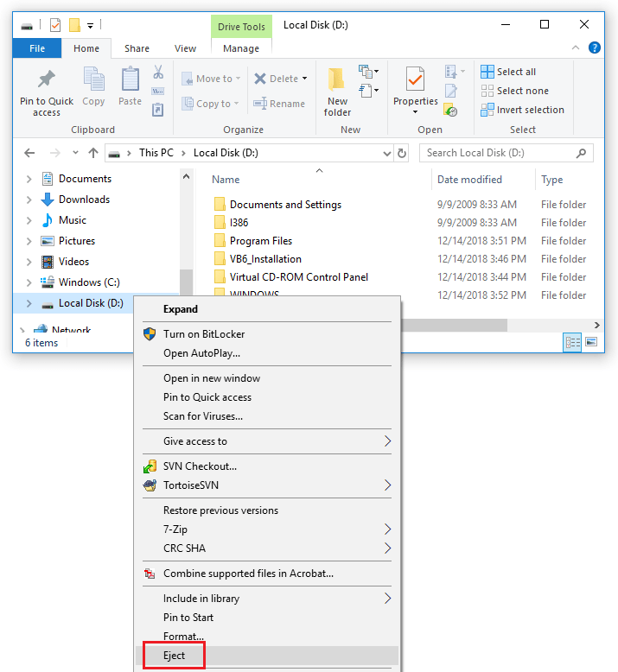Click the Copy ribbon icon

click(93, 79)
